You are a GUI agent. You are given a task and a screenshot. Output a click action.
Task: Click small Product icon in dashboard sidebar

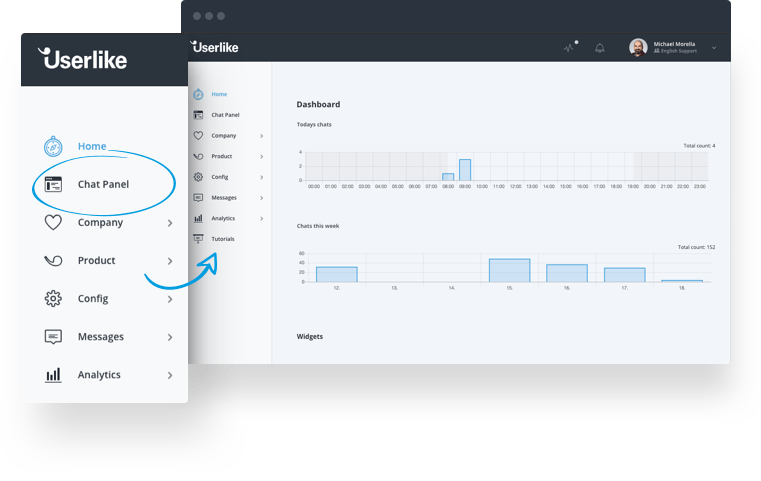click(x=198, y=156)
